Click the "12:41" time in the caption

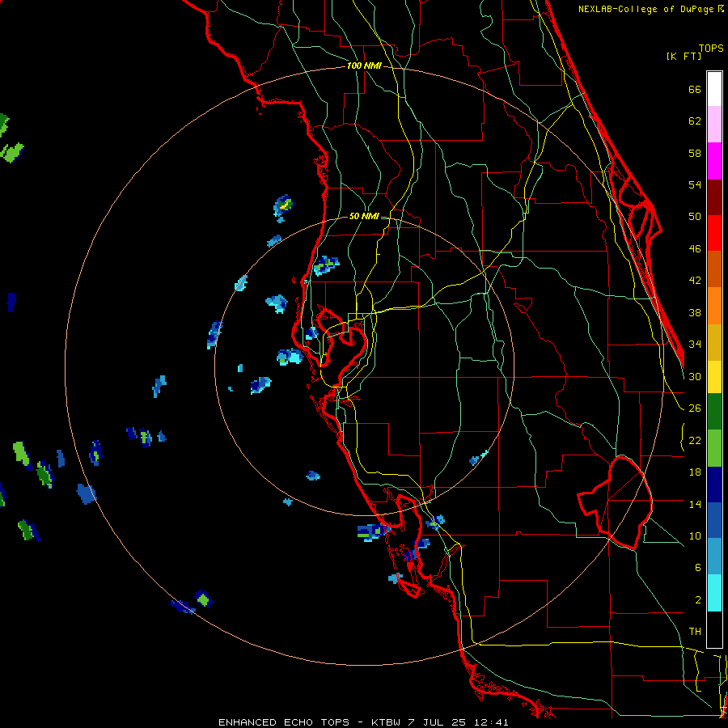point(492,722)
